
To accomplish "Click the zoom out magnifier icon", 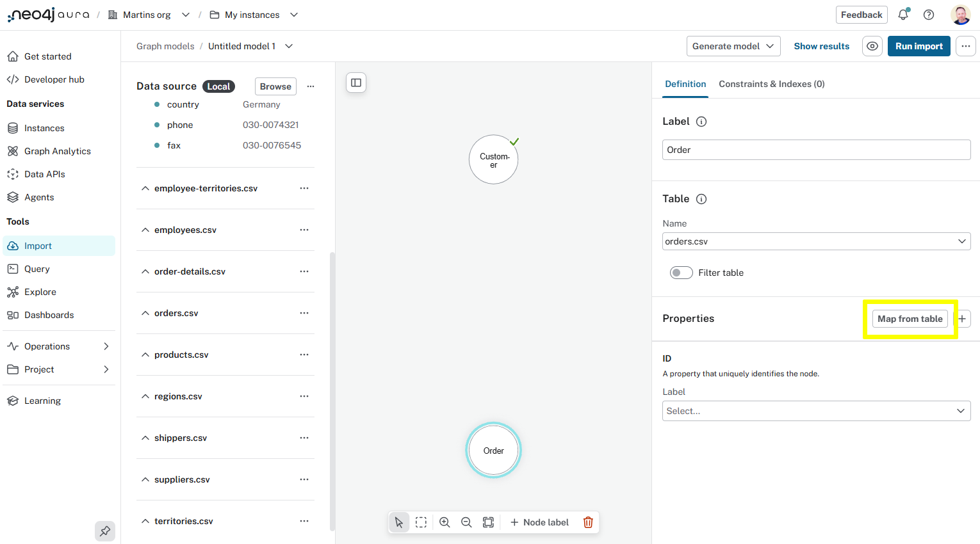I will [x=466, y=522].
